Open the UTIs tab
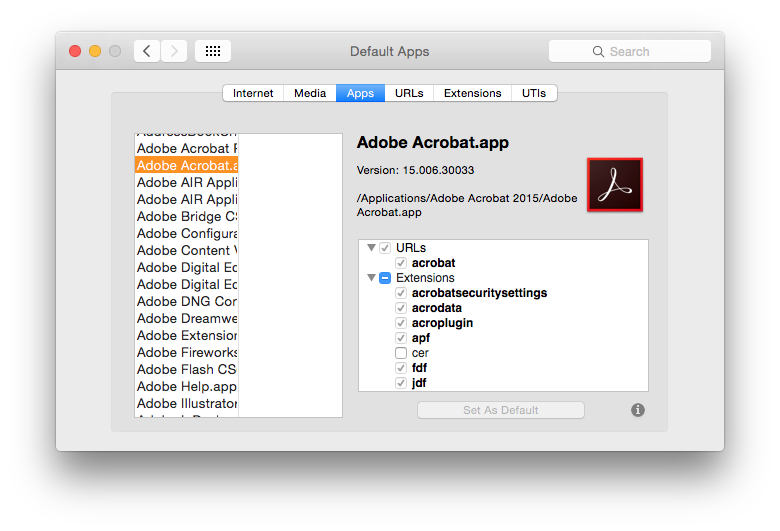 coord(534,93)
